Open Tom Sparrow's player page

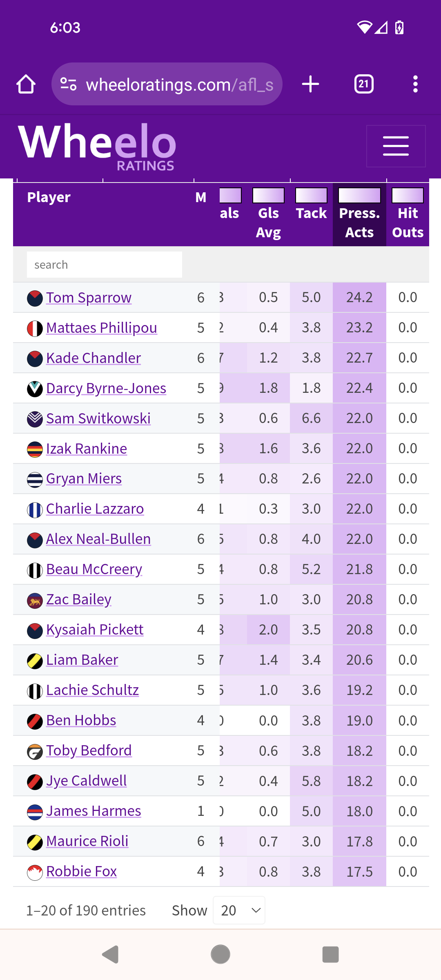[89, 298]
